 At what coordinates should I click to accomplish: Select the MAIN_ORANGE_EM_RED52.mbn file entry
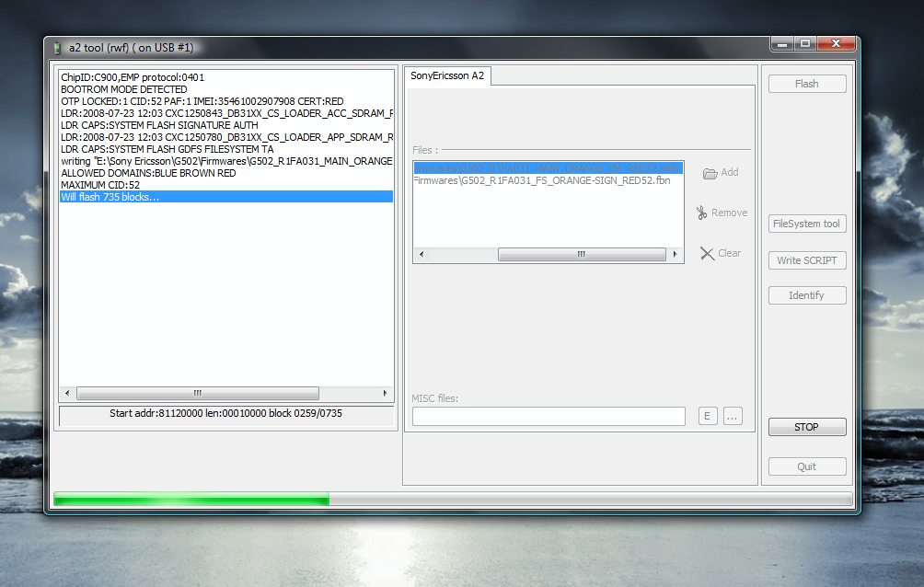548,168
